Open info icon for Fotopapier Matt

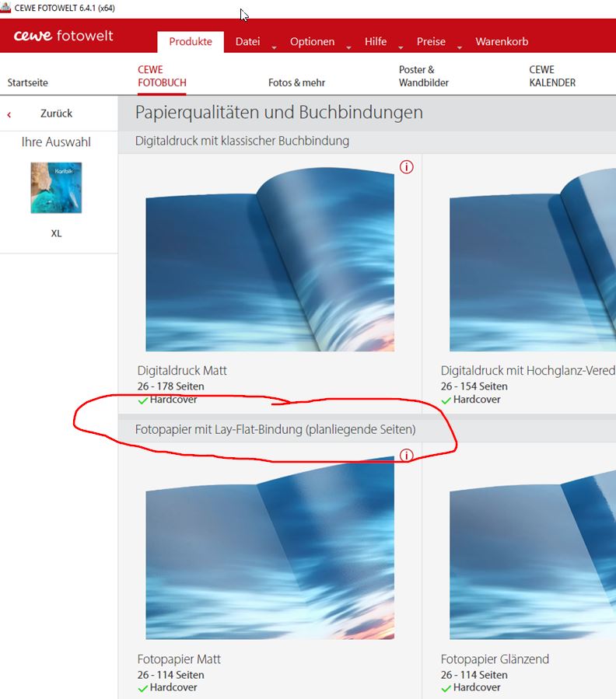pos(406,455)
